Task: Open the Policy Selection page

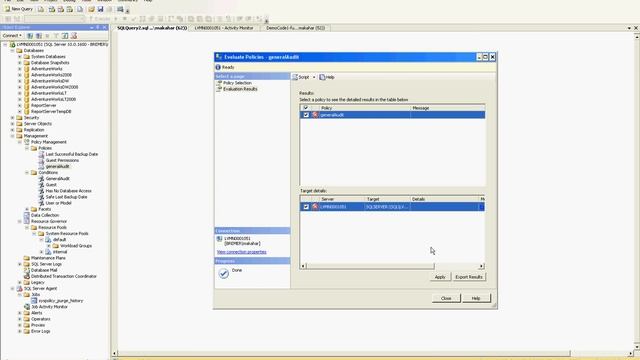Action: pos(237,83)
